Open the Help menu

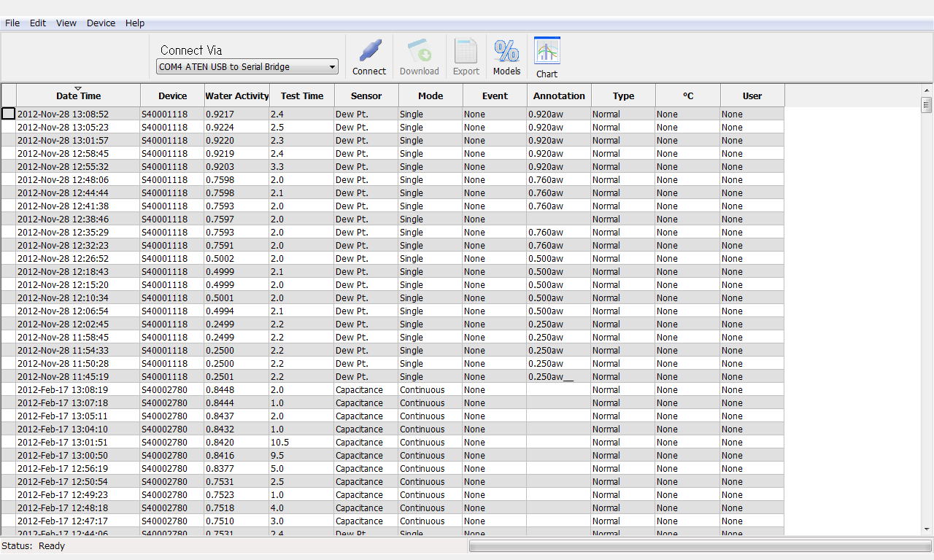pos(135,23)
